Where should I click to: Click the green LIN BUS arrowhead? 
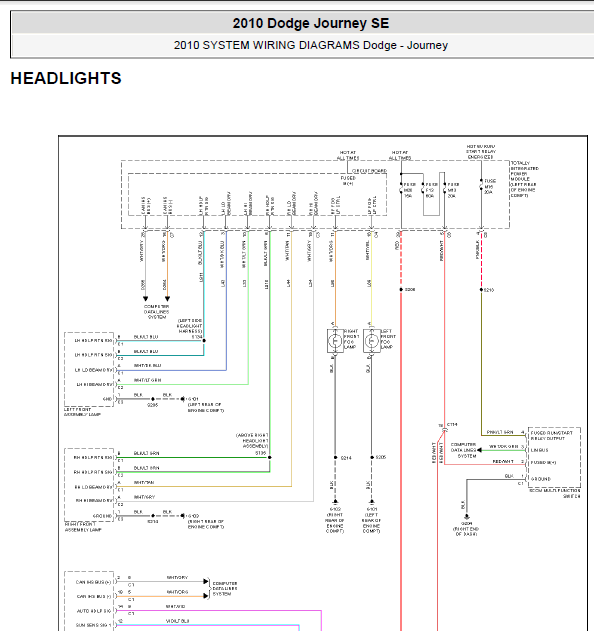click(479, 450)
